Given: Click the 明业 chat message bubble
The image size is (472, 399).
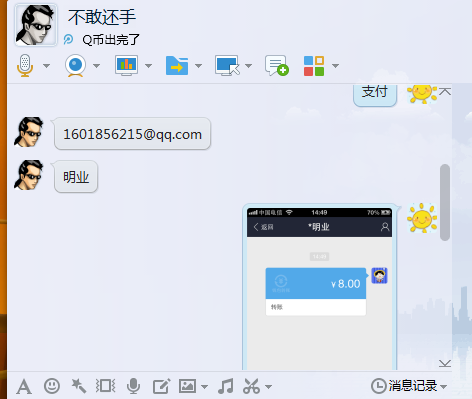Looking at the screenshot, I should [x=76, y=177].
